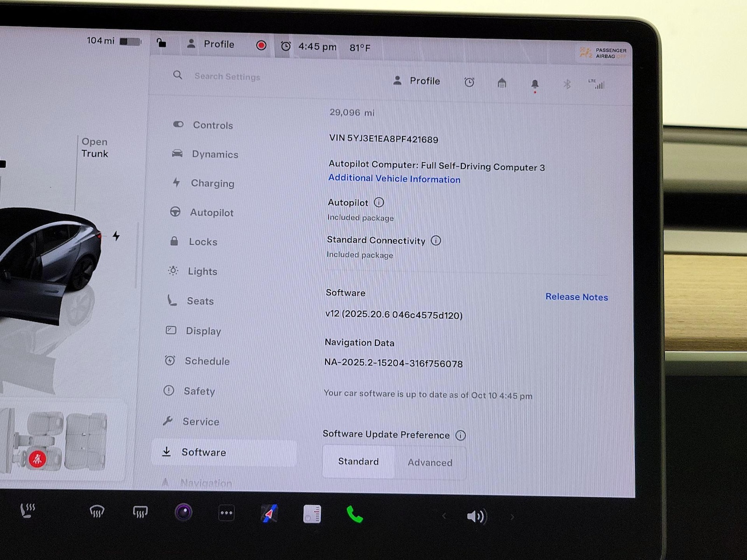Tap the garage door opener icon
The height and width of the screenshot is (560, 747).
pyautogui.click(x=502, y=83)
